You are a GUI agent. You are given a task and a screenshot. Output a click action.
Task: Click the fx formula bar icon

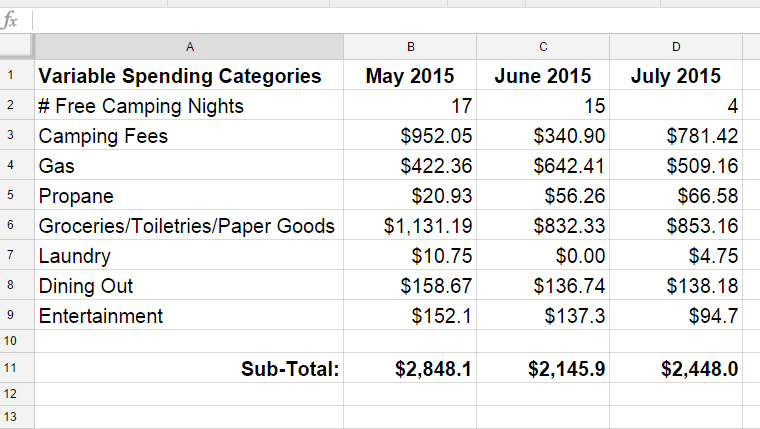tap(10, 20)
